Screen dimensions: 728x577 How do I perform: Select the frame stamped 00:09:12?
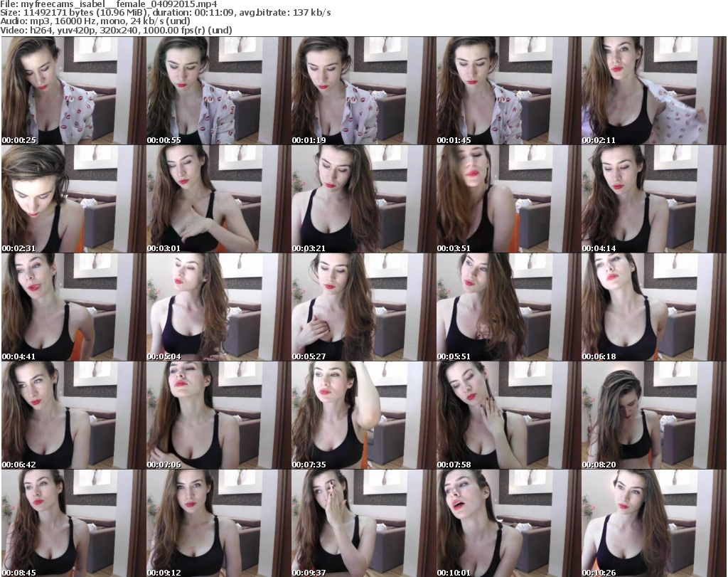click(x=219, y=523)
